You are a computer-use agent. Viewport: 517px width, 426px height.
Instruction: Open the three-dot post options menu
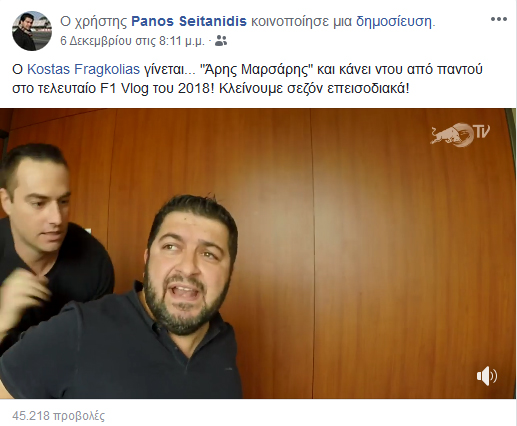498,19
